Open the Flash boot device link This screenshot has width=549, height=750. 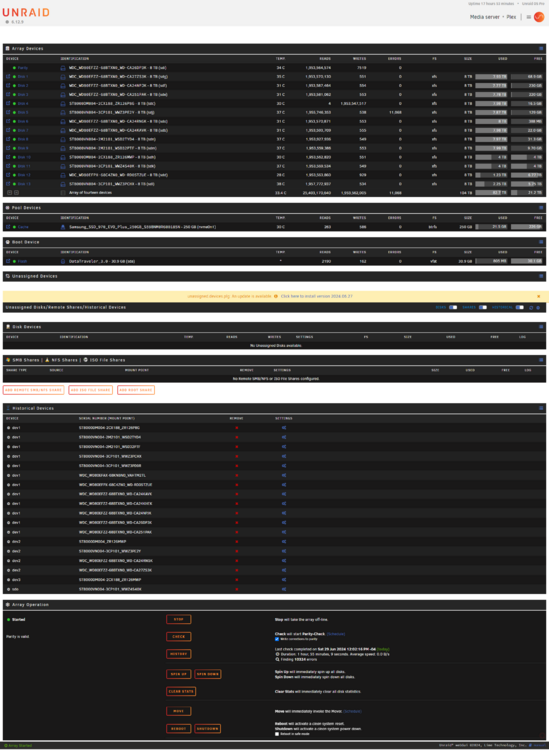click(x=22, y=261)
